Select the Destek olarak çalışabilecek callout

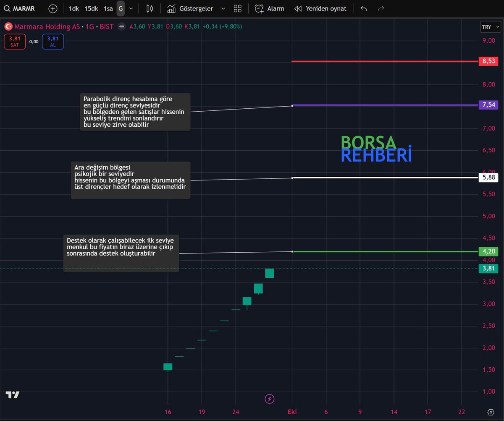[121, 253]
